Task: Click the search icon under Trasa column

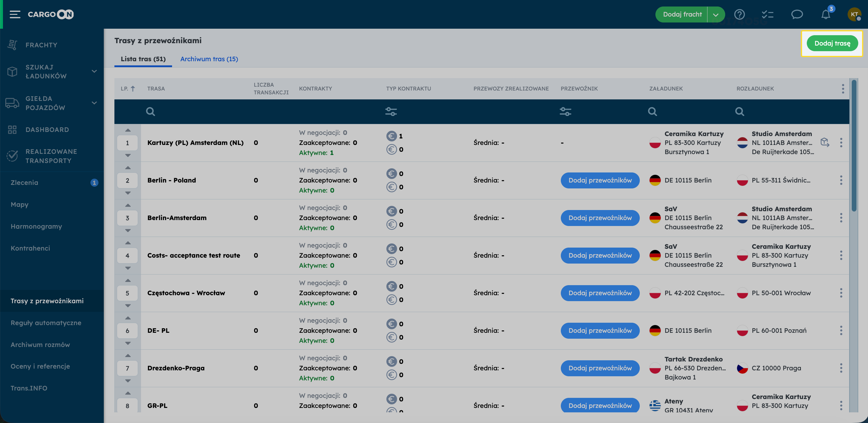Action: click(x=150, y=112)
